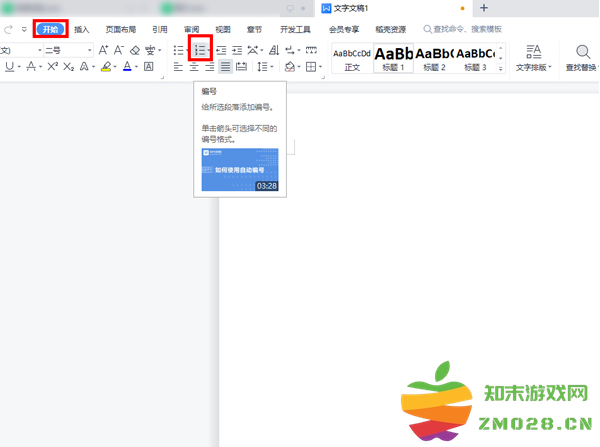Toggle underline formatting
The height and width of the screenshot is (447, 600).
tap(10, 67)
